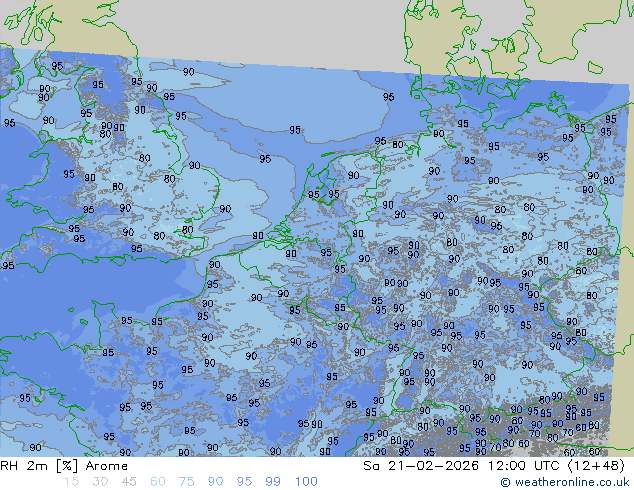This screenshot has height=490, width=634.
Task: Click the legend value 60 in the bottom scale
Action: click(158, 482)
